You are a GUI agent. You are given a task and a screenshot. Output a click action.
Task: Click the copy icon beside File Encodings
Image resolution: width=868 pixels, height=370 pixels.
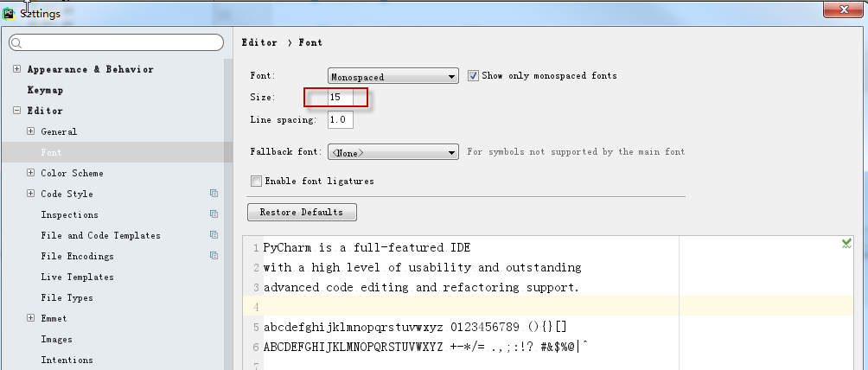click(214, 255)
